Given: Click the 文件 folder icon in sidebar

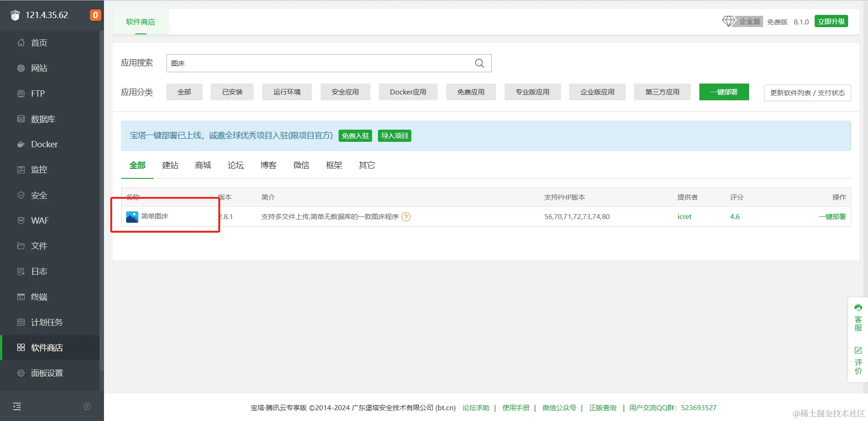Looking at the screenshot, I should coord(21,246).
